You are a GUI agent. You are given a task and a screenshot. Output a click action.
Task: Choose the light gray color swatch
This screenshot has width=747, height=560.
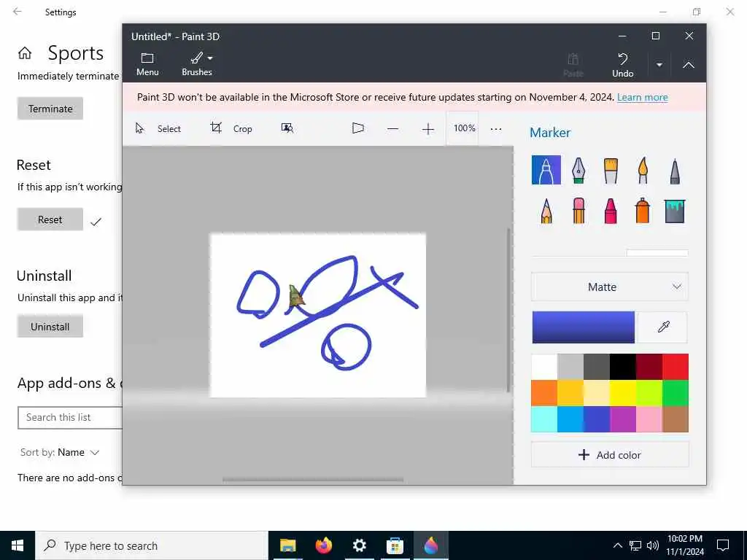[x=570, y=367]
